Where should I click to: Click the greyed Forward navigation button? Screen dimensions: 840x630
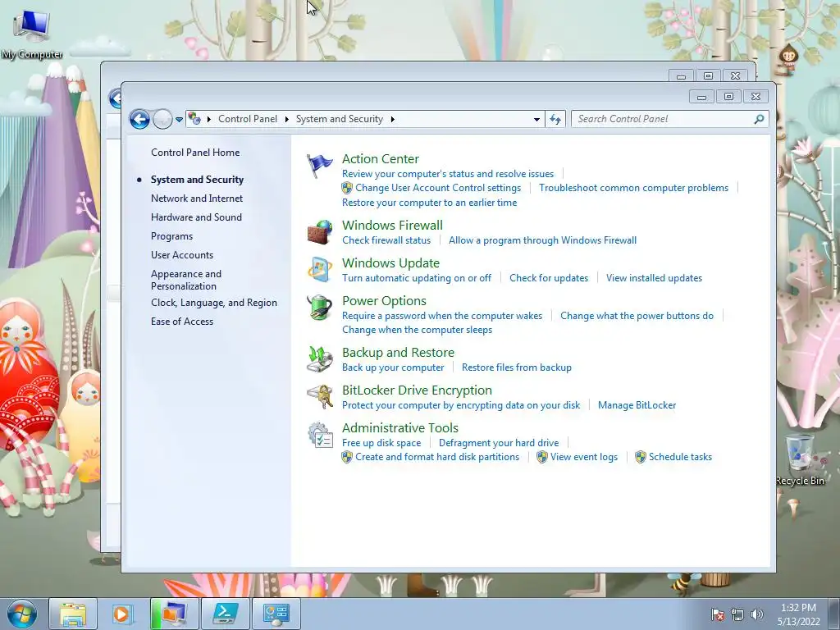pyautogui.click(x=162, y=119)
